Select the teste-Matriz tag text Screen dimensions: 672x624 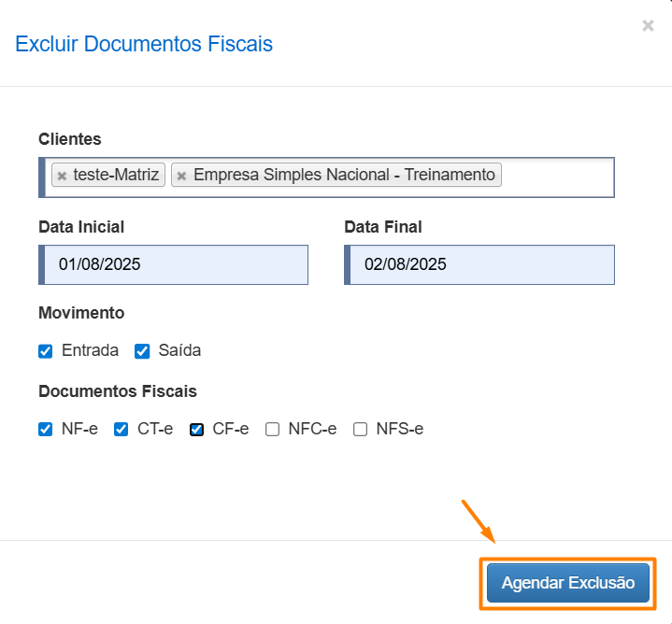[x=116, y=175]
